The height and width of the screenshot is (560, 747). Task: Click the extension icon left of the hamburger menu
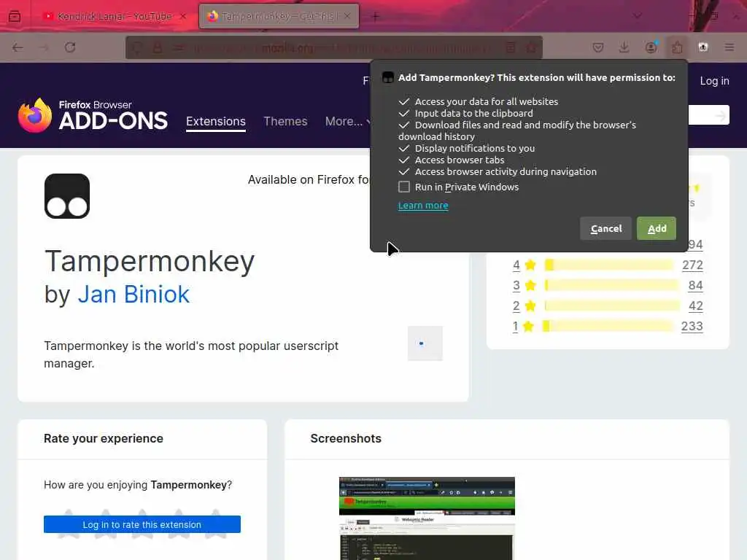[x=703, y=47]
